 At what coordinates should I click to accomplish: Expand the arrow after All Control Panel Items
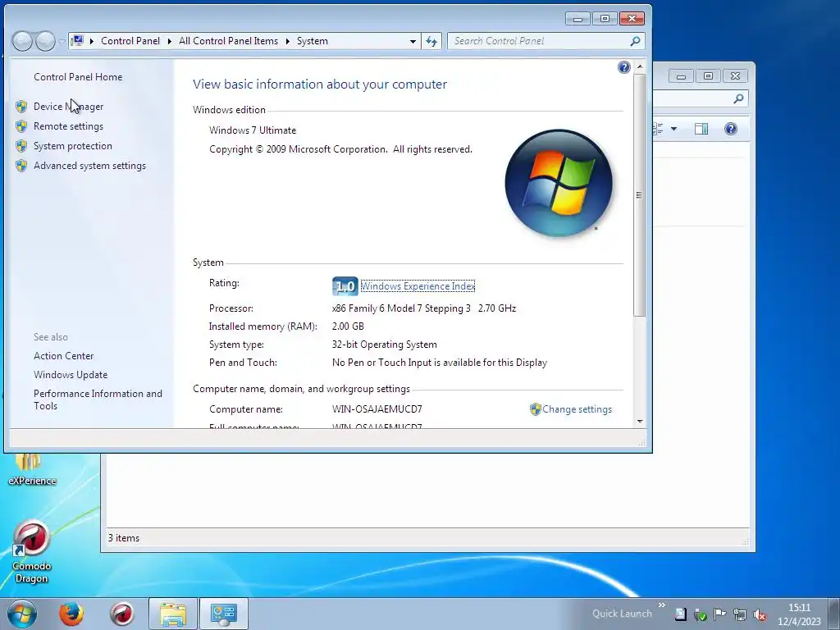287,41
